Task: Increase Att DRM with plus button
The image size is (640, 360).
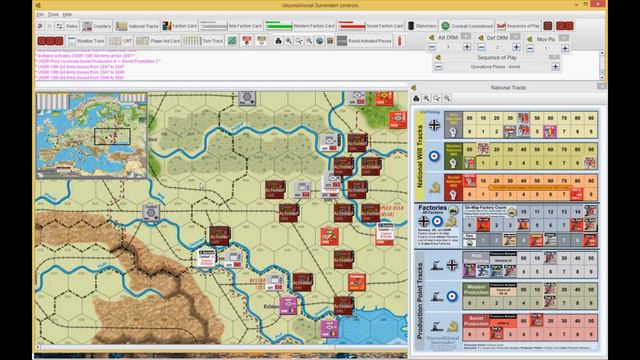Action: click(467, 47)
